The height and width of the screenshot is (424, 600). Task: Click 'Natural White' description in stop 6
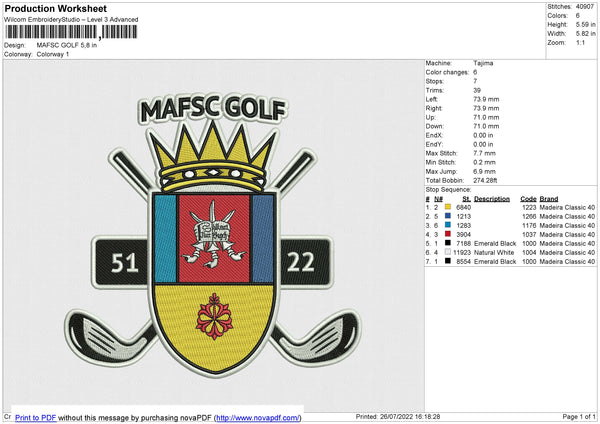(x=494, y=253)
